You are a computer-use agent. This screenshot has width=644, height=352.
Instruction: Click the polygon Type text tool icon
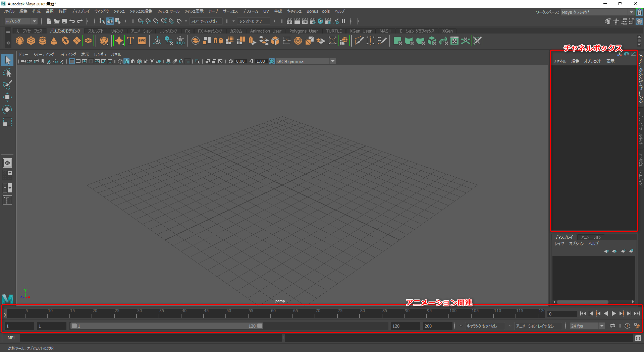[130, 41]
